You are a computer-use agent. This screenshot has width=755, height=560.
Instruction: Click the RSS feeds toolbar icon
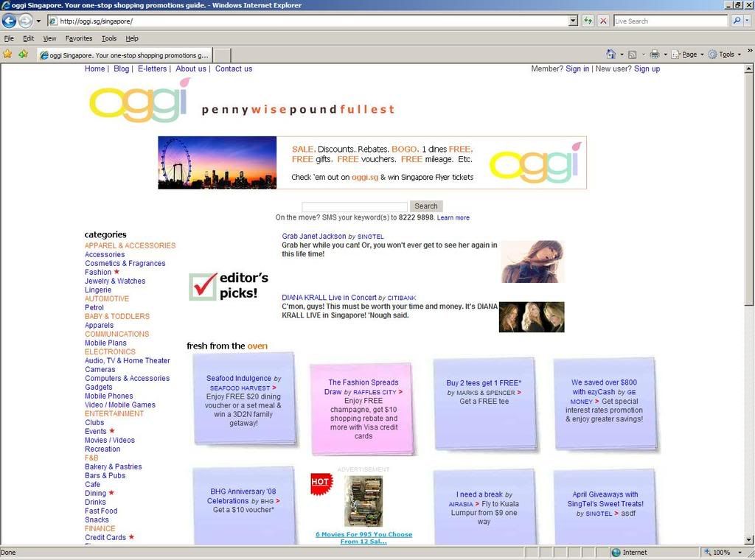tap(632, 55)
